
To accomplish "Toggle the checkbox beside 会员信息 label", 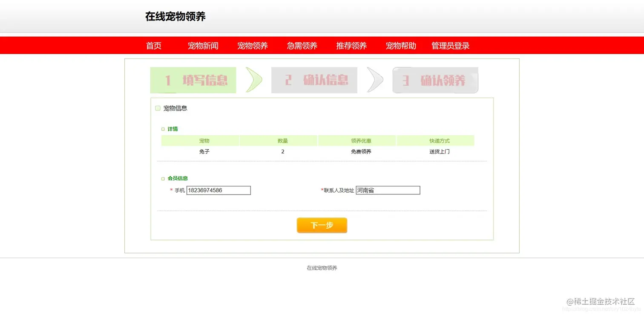I will click(163, 179).
